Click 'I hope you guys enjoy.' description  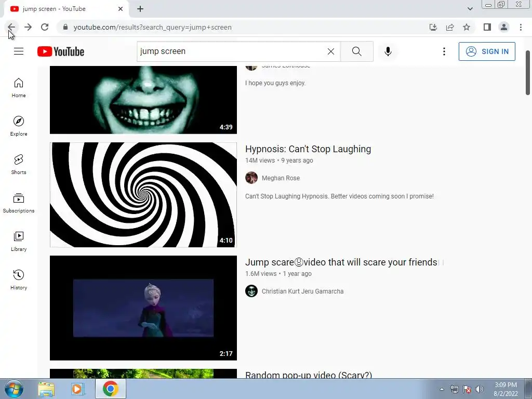(275, 83)
